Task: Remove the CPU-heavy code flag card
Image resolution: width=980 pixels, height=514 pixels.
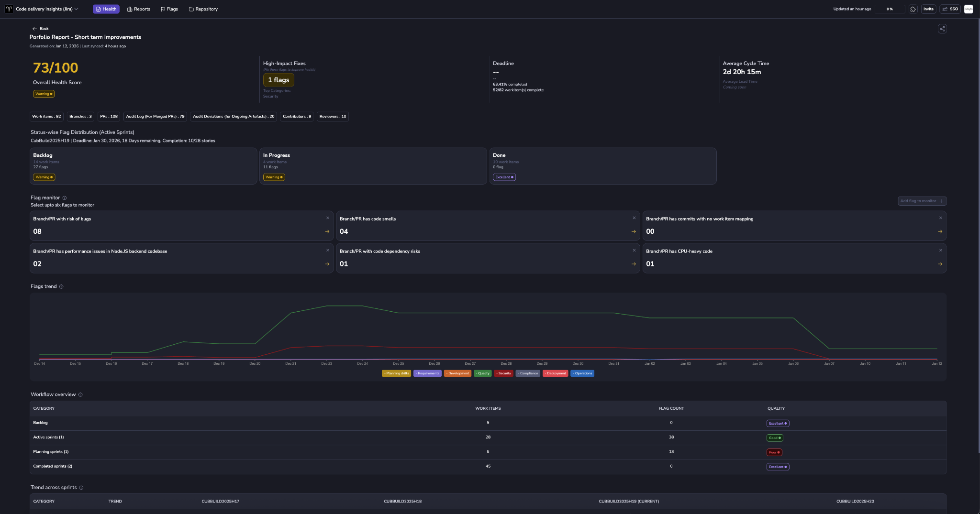Action: point(940,250)
